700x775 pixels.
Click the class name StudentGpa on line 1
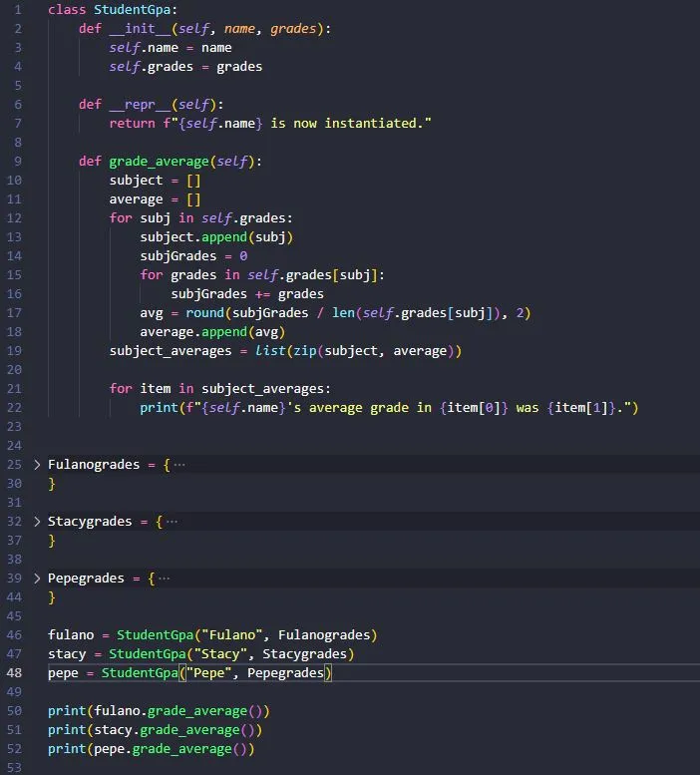click(x=132, y=10)
